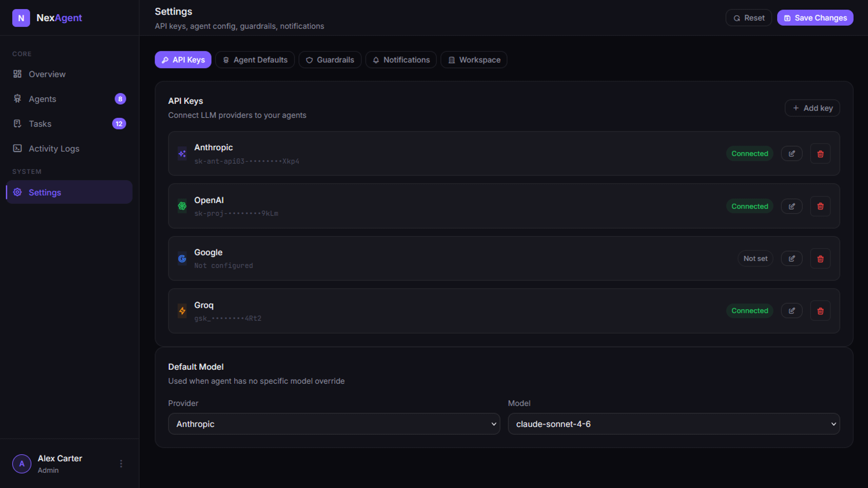Switch to the Guardrails tab

click(x=330, y=60)
